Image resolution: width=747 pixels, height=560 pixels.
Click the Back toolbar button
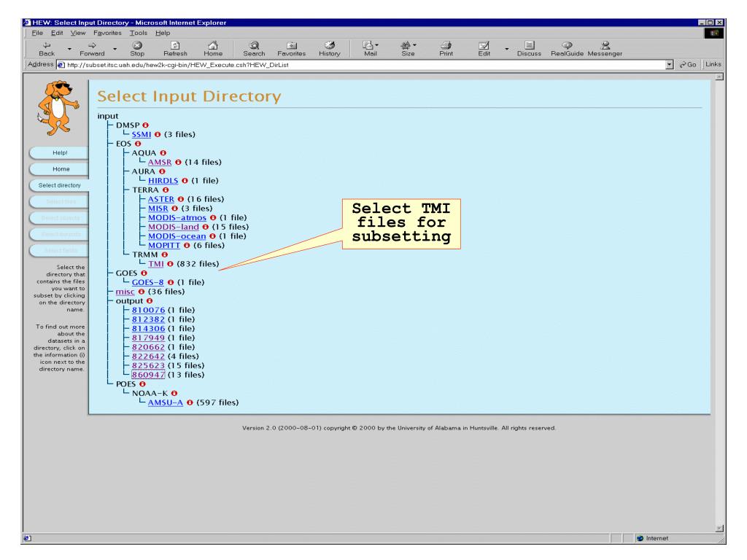tap(47, 49)
